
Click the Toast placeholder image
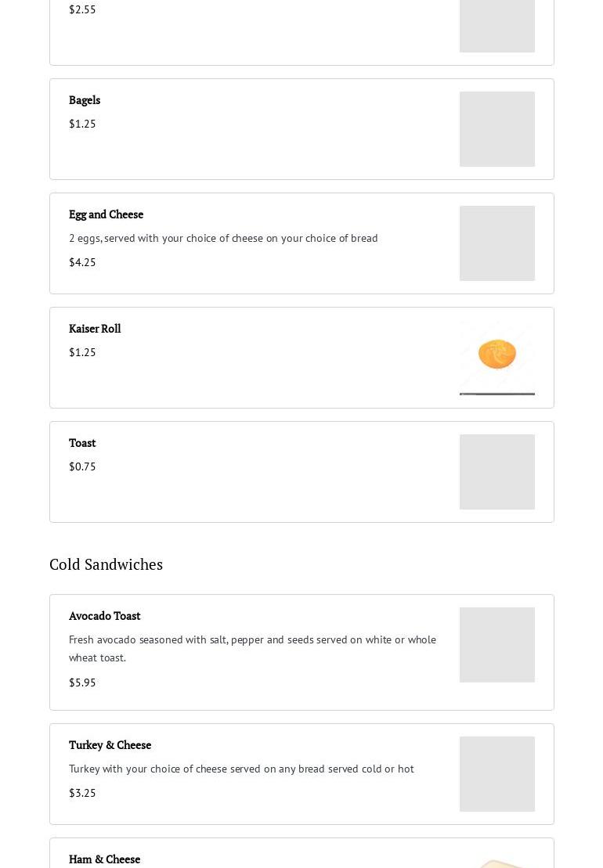(x=496, y=472)
